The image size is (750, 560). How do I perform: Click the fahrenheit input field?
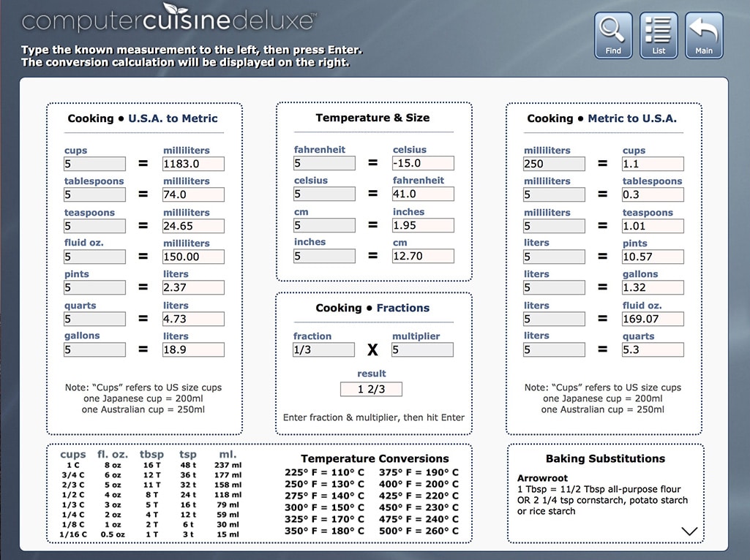324,163
